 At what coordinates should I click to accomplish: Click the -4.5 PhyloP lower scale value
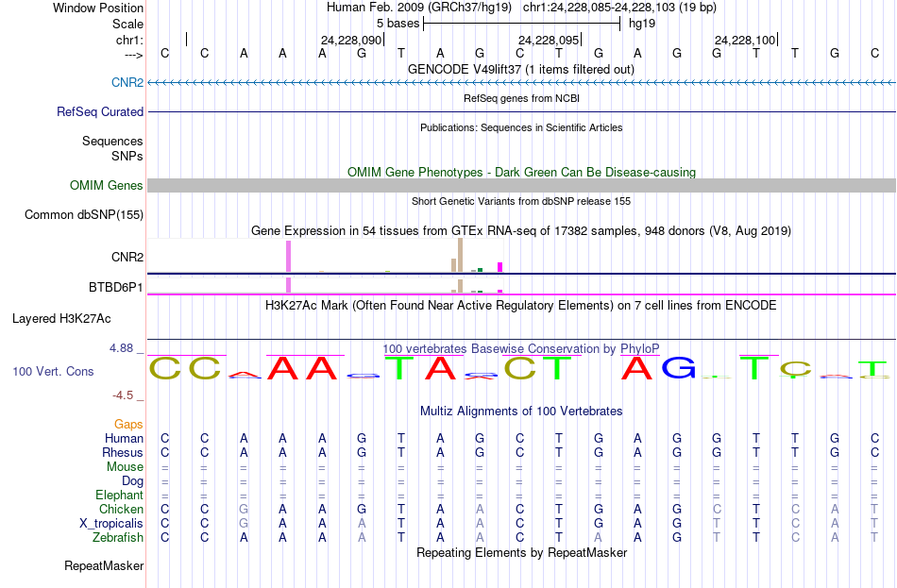click(123, 395)
